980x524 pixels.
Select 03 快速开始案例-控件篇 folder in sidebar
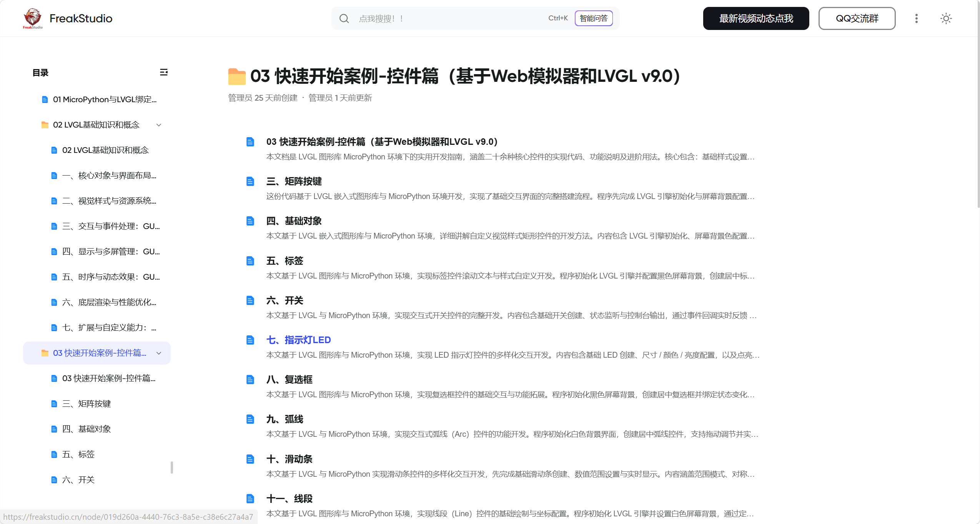99,353
